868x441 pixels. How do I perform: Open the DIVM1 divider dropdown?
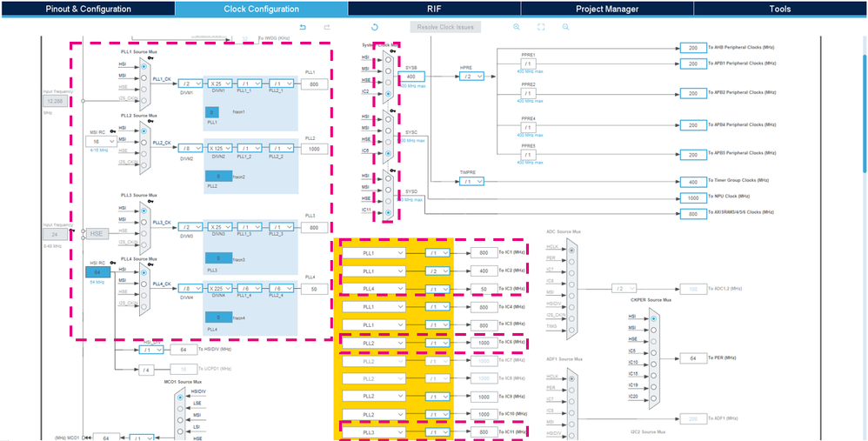pyautogui.click(x=190, y=84)
